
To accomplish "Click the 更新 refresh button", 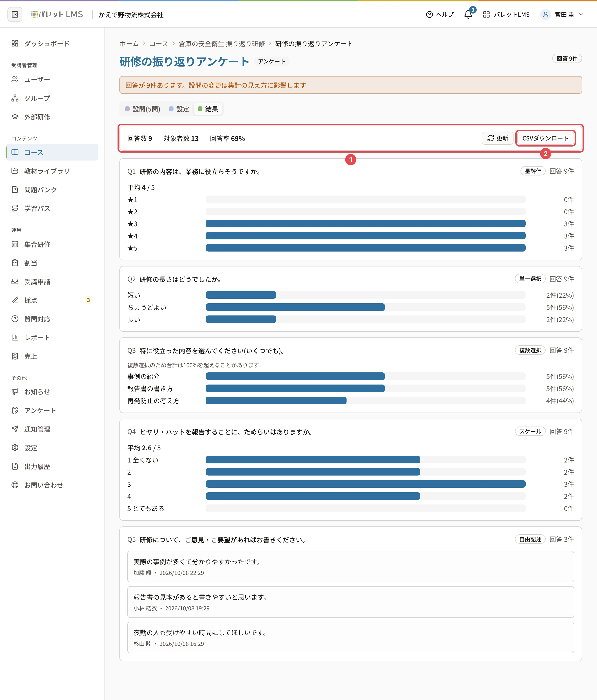I will tap(497, 138).
